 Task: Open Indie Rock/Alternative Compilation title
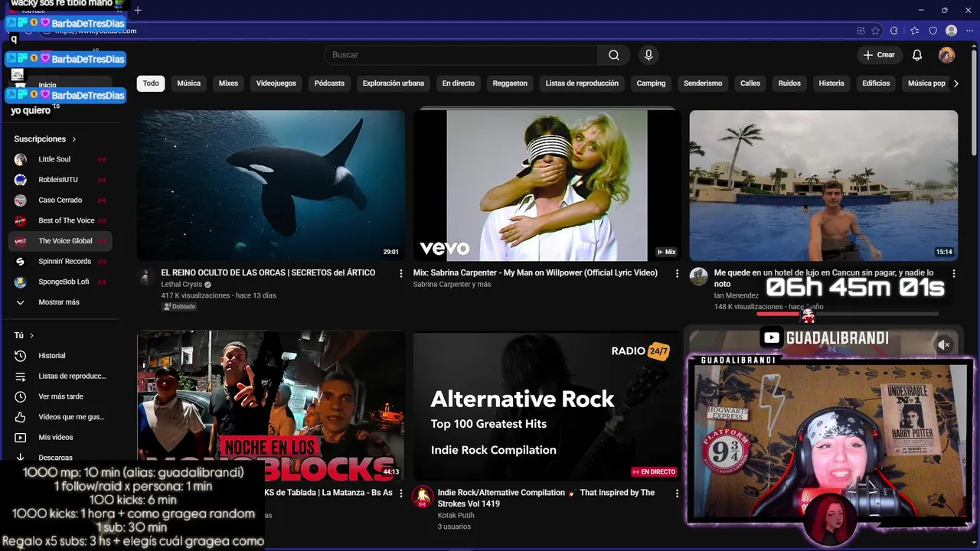point(546,497)
